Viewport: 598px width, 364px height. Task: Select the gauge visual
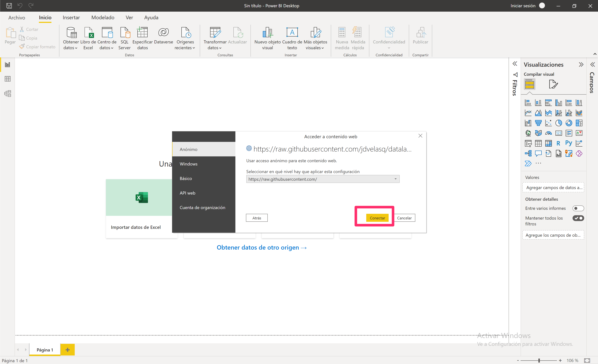click(548, 133)
